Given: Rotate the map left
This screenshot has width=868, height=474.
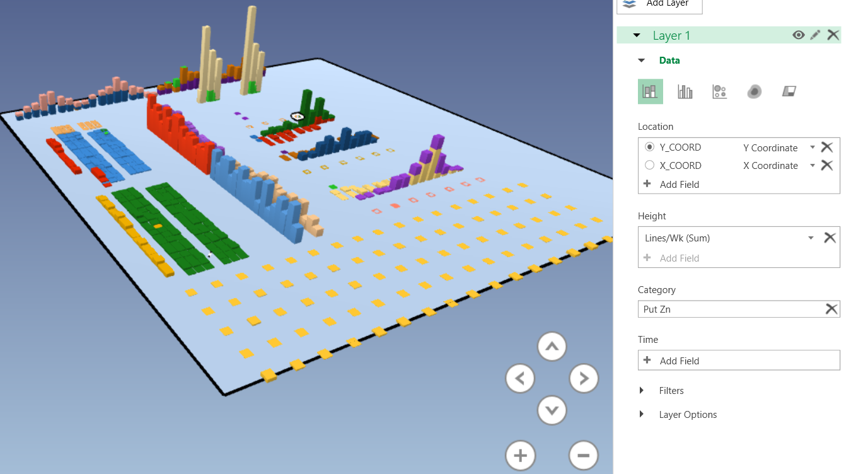Looking at the screenshot, I should tap(520, 379).
